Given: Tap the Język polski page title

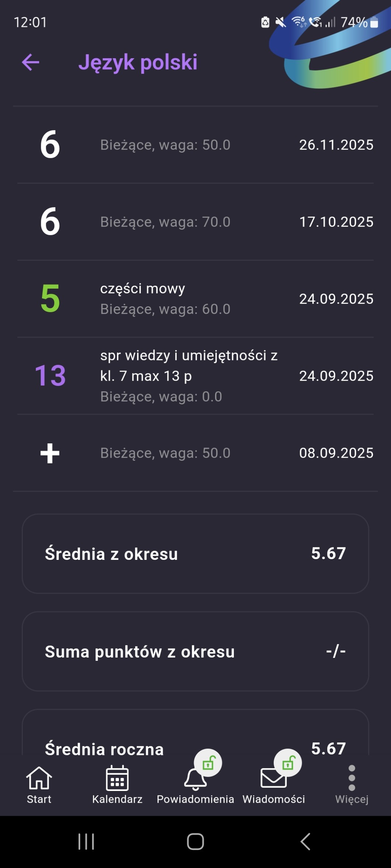Looking at the screenshot, I should (x=138, y=62).
